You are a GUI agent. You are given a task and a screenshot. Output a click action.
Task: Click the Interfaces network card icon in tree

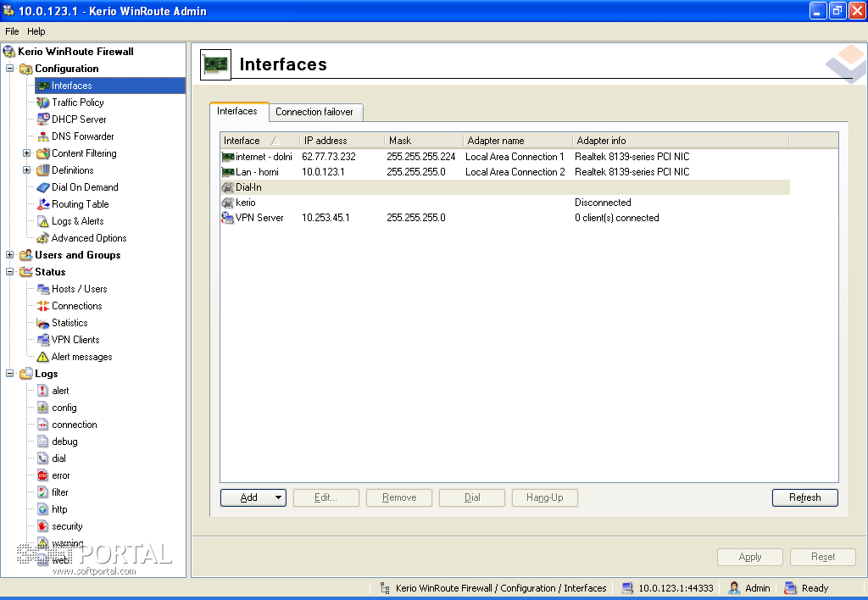[43, 86]
